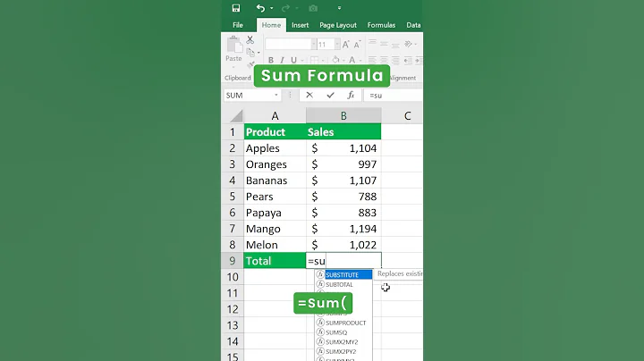644x361 pixels.
Task: Click the Sales header cell
Action: pyautogui.click(x=343, y=132)
